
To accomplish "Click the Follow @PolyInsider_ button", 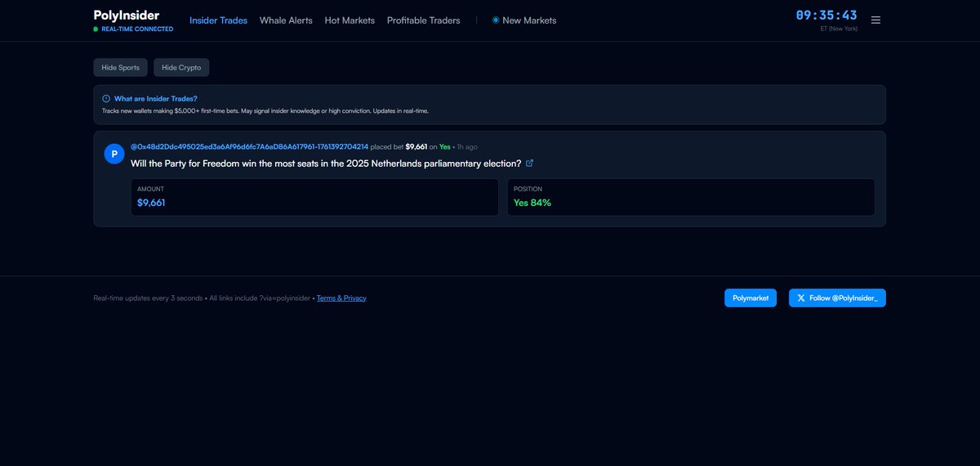I will click(x=837, y=298).
